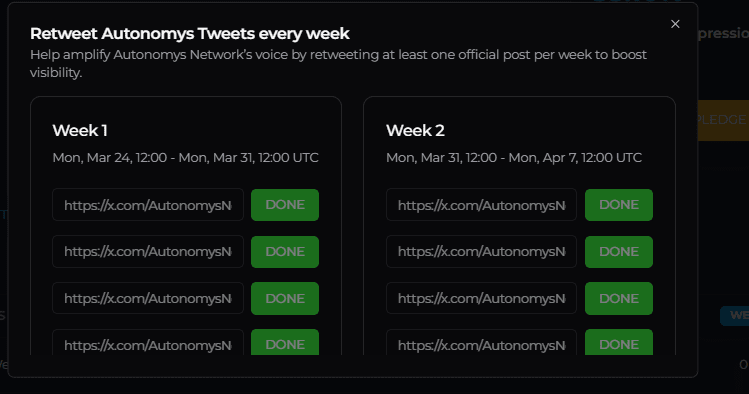
Task: Select second tweet URL field in Week 2
Action: click(x=482, y=252)
